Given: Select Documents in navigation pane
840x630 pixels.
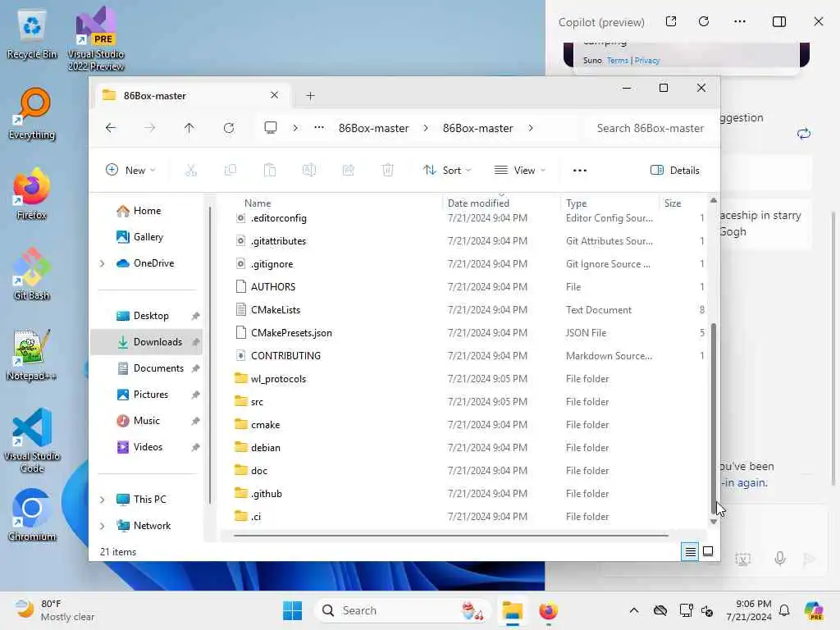Looking at the screenshot, I should 148,368.
